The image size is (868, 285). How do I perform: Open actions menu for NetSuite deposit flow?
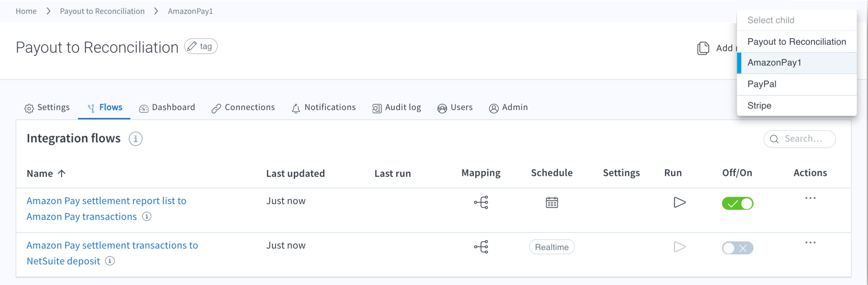click(810, 243)
